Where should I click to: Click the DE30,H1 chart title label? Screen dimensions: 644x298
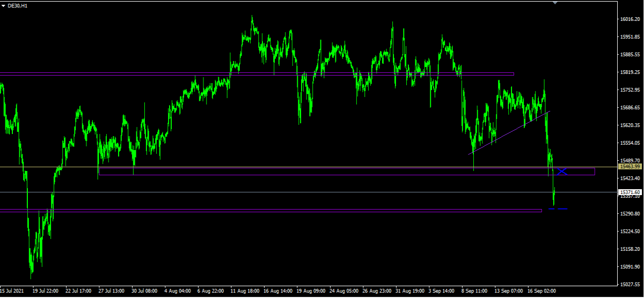[x=18, y=5]
